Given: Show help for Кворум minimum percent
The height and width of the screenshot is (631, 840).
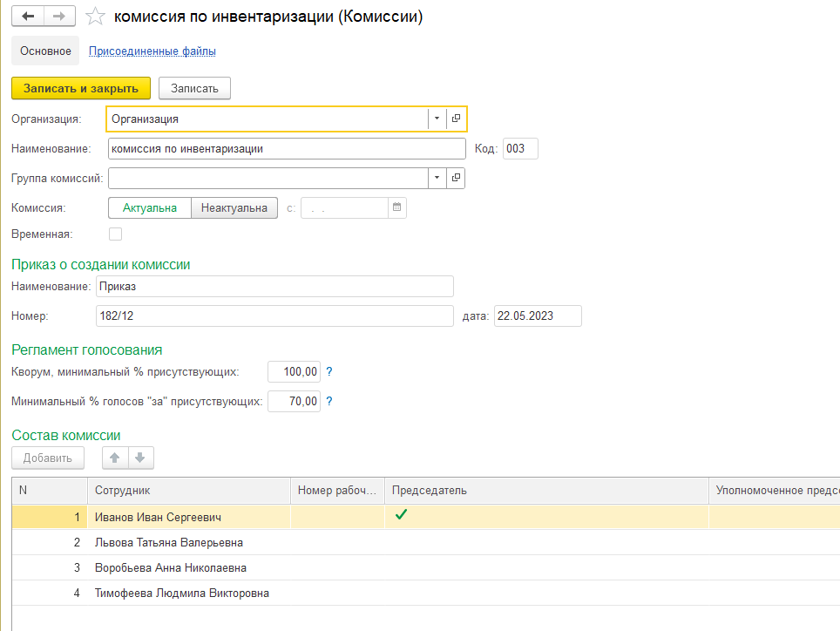Looking at the screenshot, I should pyautogui.click(x=329, y=372).
